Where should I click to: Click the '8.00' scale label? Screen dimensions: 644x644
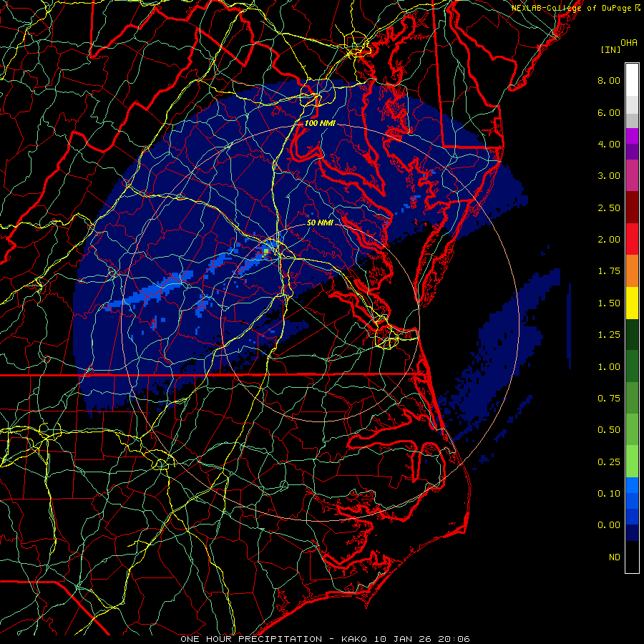click(609, 80)
